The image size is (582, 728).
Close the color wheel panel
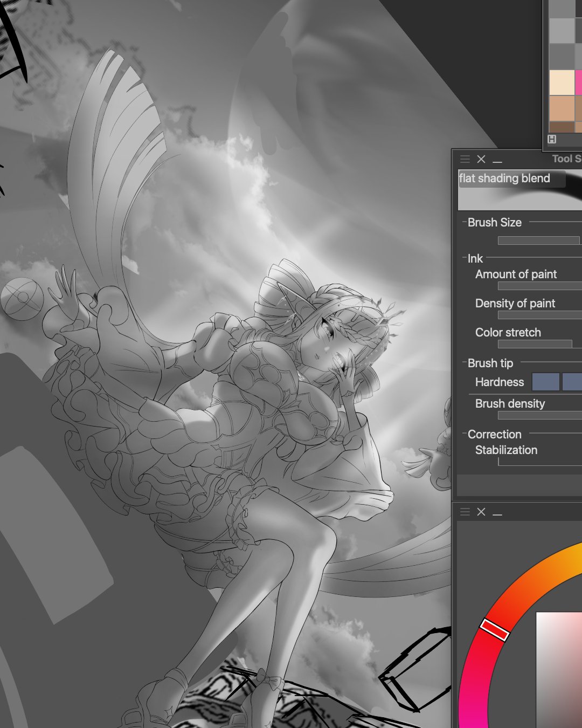tap(481, 512)
